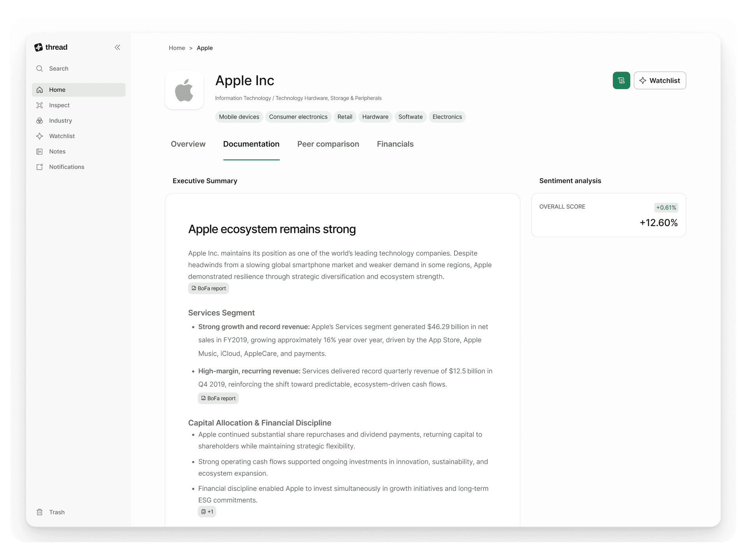Screen dimensions: 747x560
Task: Switch to the Peer comparison tab
Action: click(x=328, y=144)
